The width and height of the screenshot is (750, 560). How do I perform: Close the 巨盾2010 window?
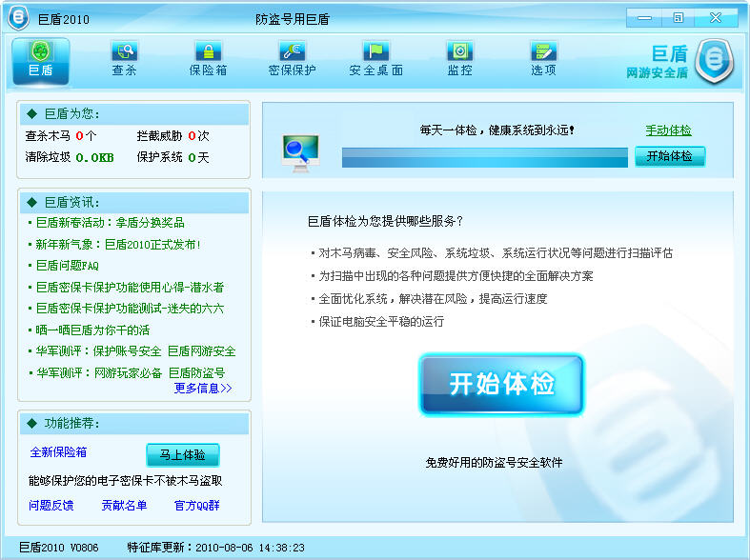[716, 18]
